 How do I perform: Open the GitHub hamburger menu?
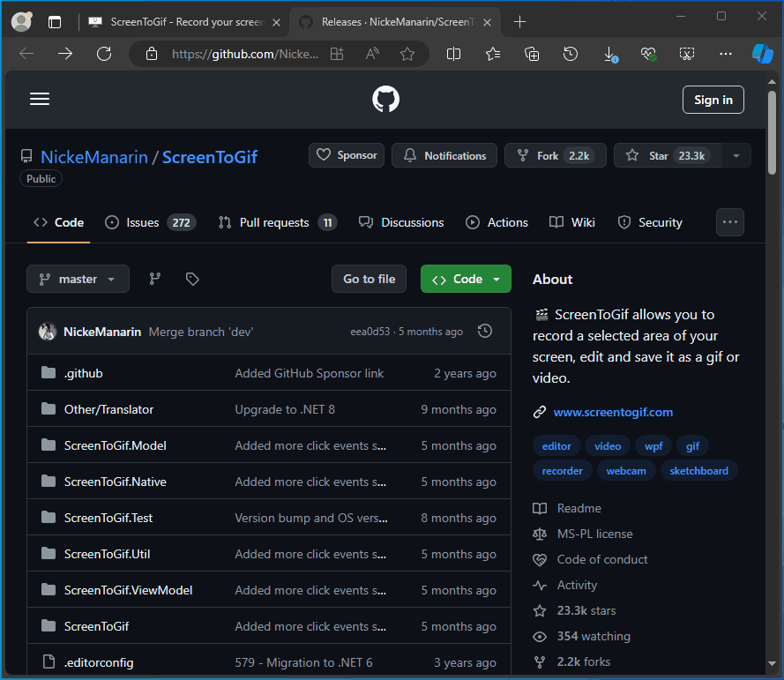tap(40, 99)
